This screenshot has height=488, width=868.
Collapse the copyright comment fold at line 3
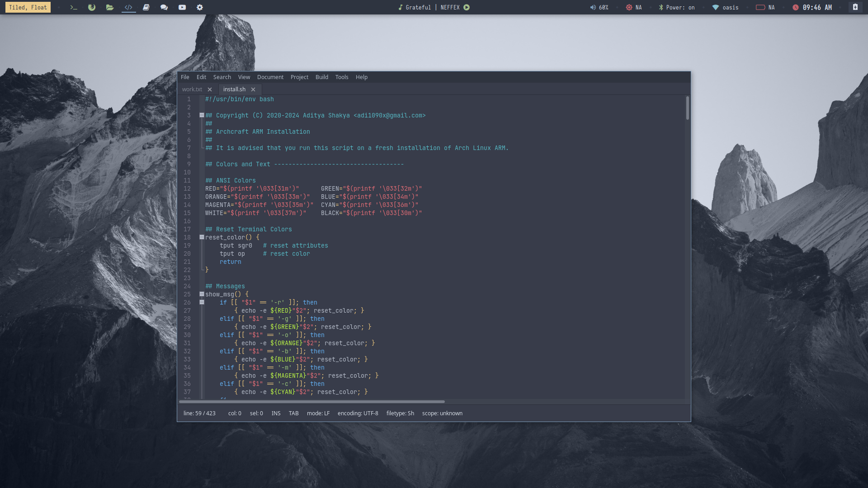[x=202, y=115]
